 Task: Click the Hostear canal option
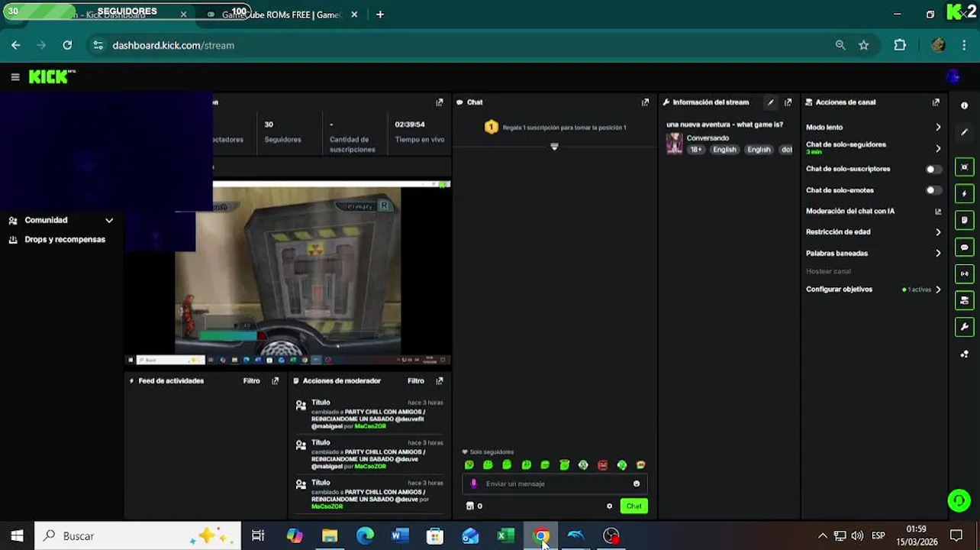(828, 271)
